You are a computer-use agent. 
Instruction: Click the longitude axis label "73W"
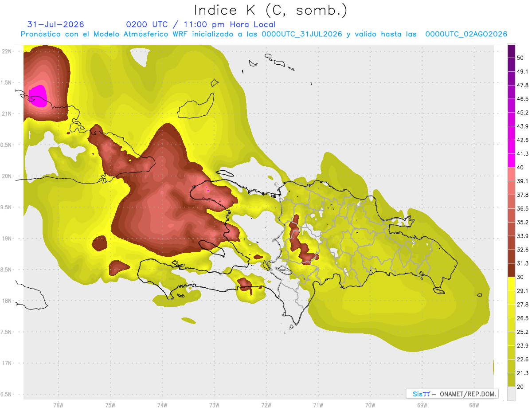point(214,405)
